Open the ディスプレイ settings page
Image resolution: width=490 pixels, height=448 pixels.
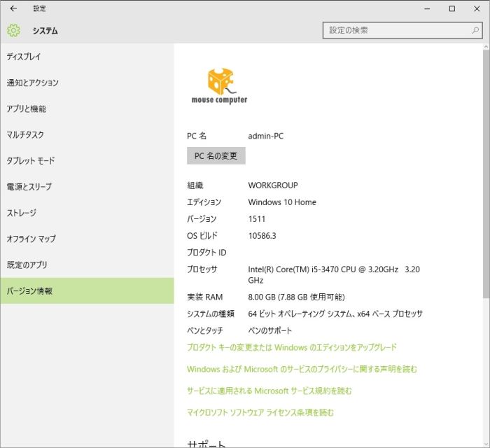click(x=24, y=57)
